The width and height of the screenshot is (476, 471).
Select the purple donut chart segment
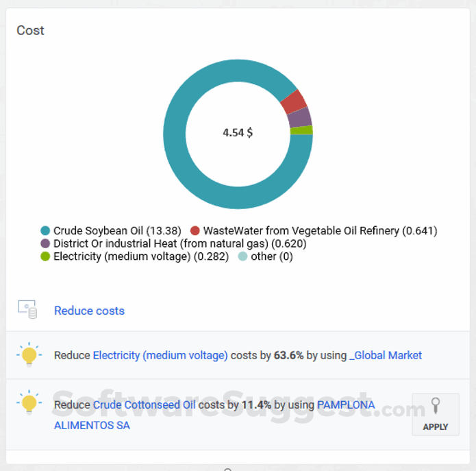(300, 117)
